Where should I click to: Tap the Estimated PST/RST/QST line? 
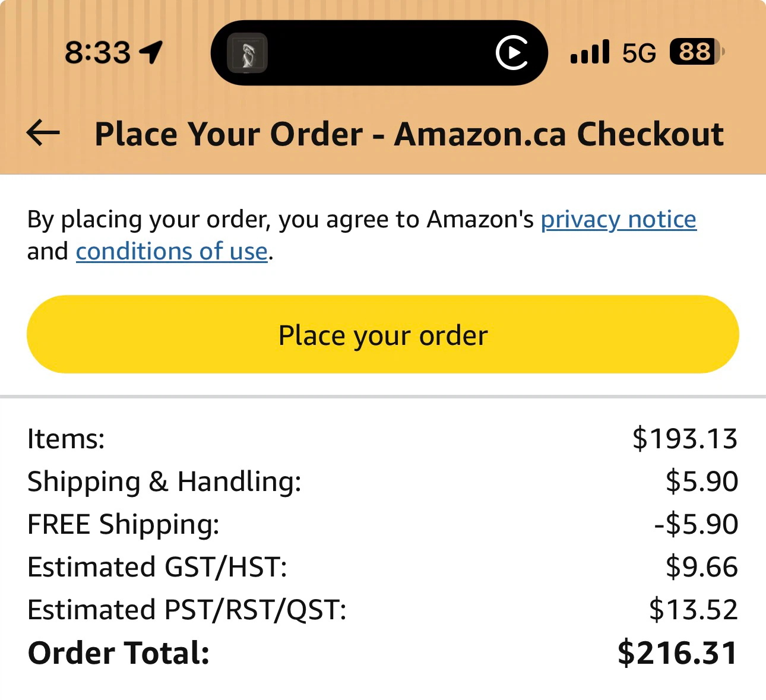382,610
